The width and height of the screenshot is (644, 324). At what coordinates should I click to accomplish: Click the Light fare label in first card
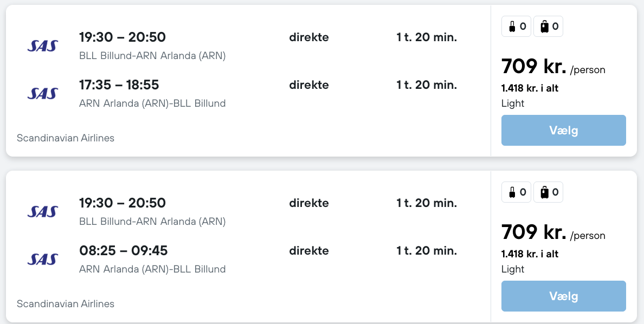pyautogui.click(x=513, y=103)
